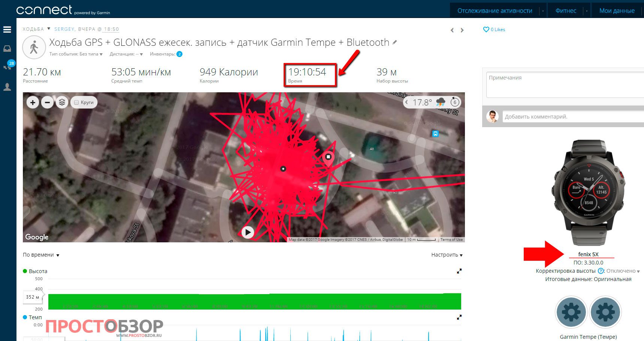Image resolution: width=644 pixels, height=341 pixels.
Task: Click the bus stop marker on map
Action: 435,134
